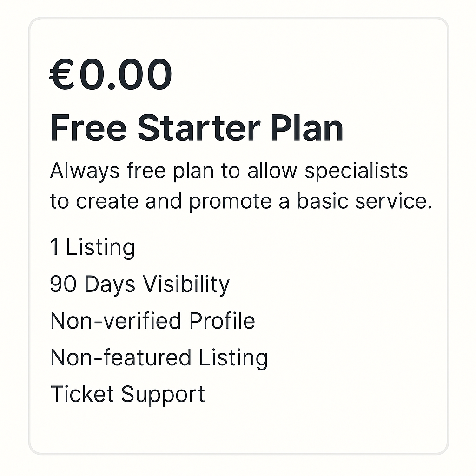Click the "1 Listing" feature line
Image resolution: width=476 pixels, height=476 pixels.
[93, 248]
